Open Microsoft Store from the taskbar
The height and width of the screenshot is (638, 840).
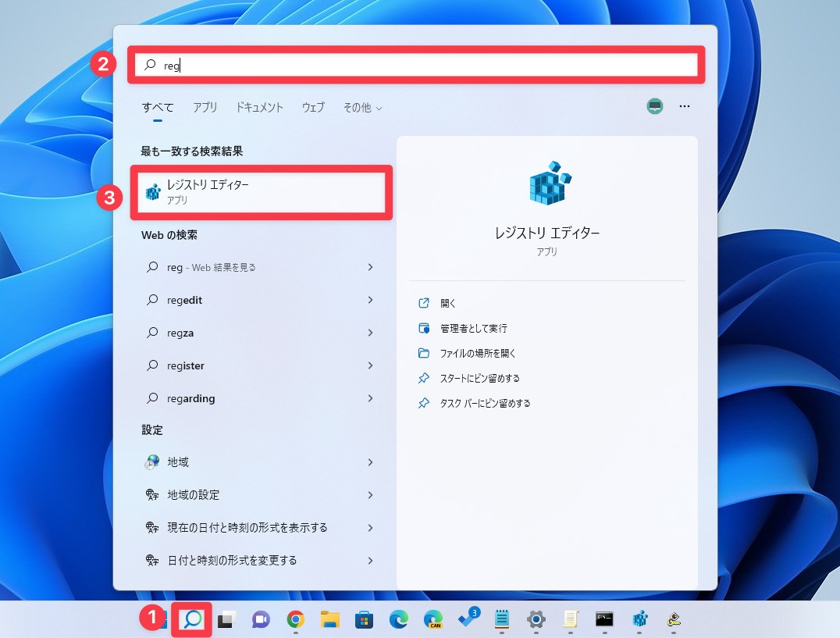pyautogui.click(x=364, y=620)
